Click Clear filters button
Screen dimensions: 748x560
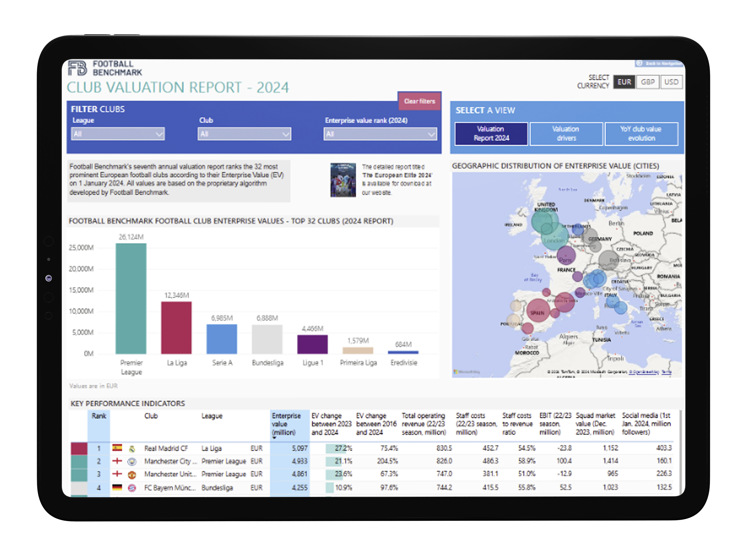coord(420,101)
